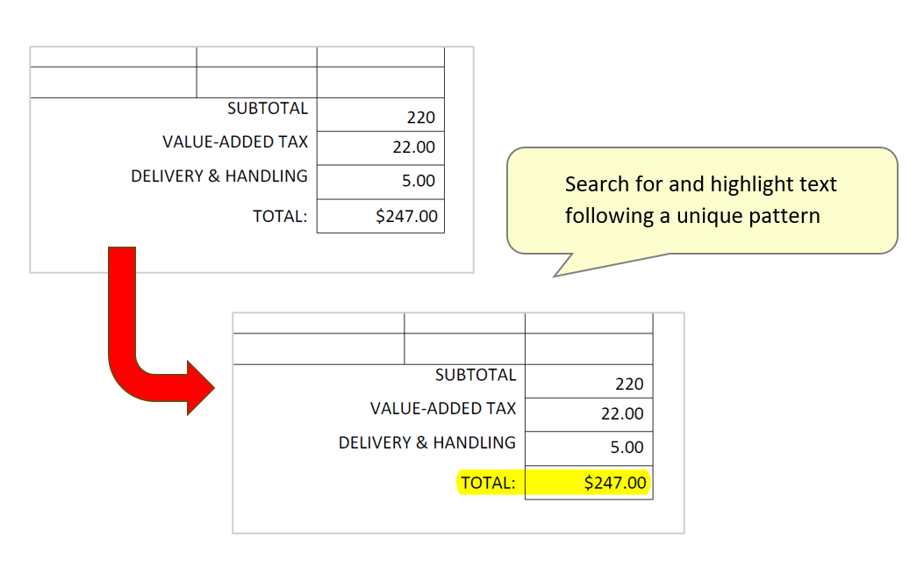This screenshot has height=574, width=924.
Task: Pick the 22.00 cell in the upper table
Action: tap(381, 148)
